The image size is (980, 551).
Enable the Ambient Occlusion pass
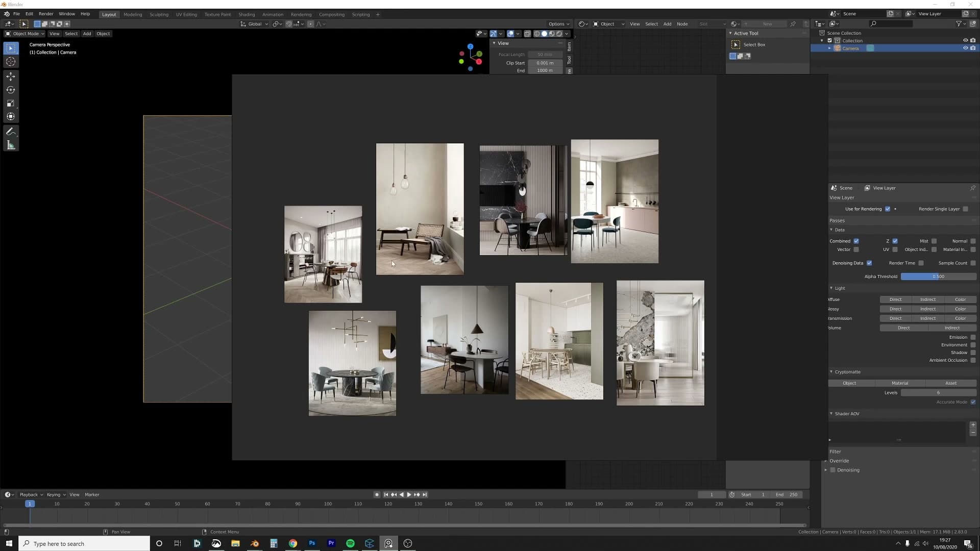pos(973,360)
